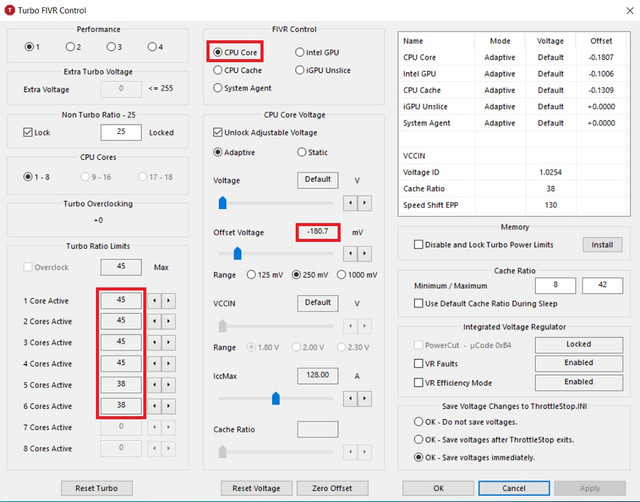Confirm with the OK button
Image resolution: width=640 pixels, height=502 pixels.
(x=438, y=488)
